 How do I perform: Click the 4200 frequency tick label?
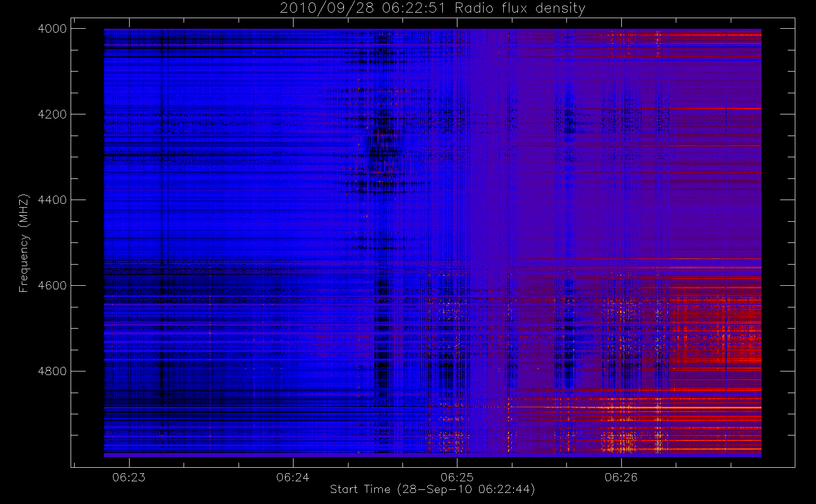coord(52,114)
